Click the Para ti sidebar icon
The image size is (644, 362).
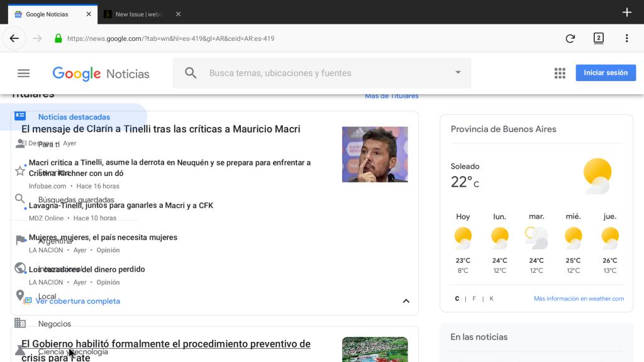click(x=20, y=144)
